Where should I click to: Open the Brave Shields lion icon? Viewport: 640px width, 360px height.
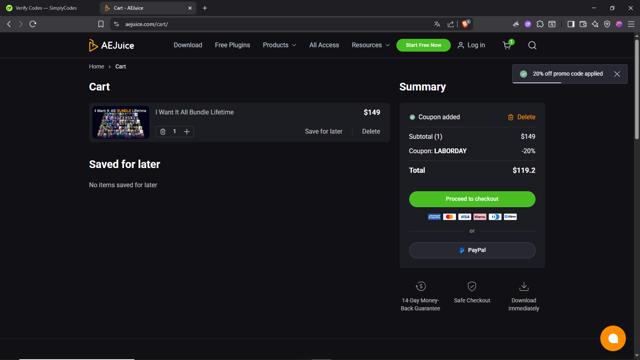click(x=466, y=24)
